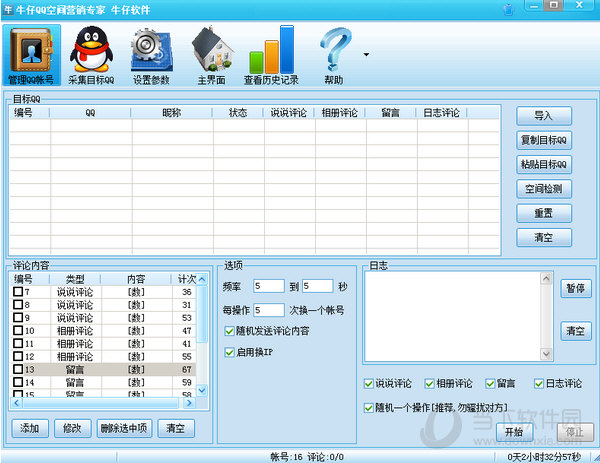Open the 管理QQ帐号 toolbar icon
The height and width of the screenshot is (463, 600).
(x=31, y=55)
